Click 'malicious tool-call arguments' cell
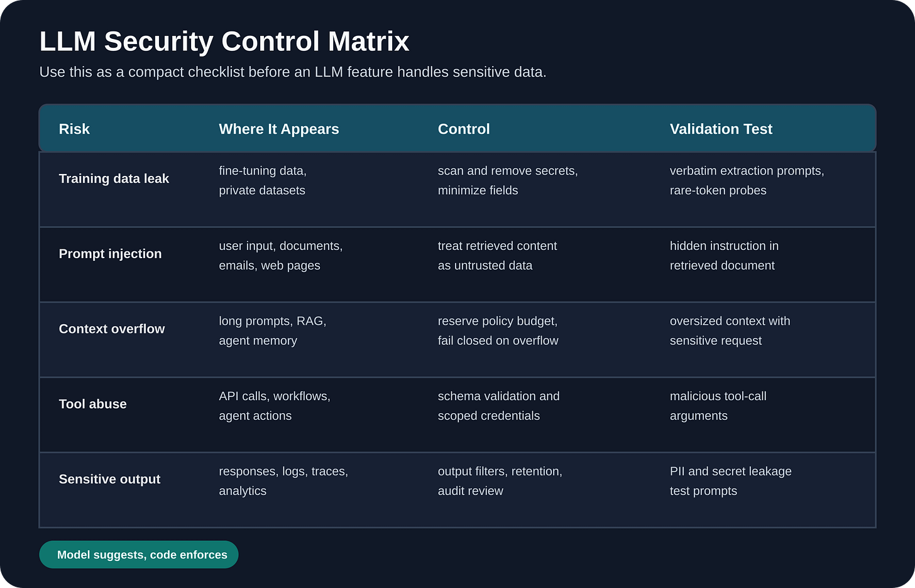915x588 pixels. (718, 406)
